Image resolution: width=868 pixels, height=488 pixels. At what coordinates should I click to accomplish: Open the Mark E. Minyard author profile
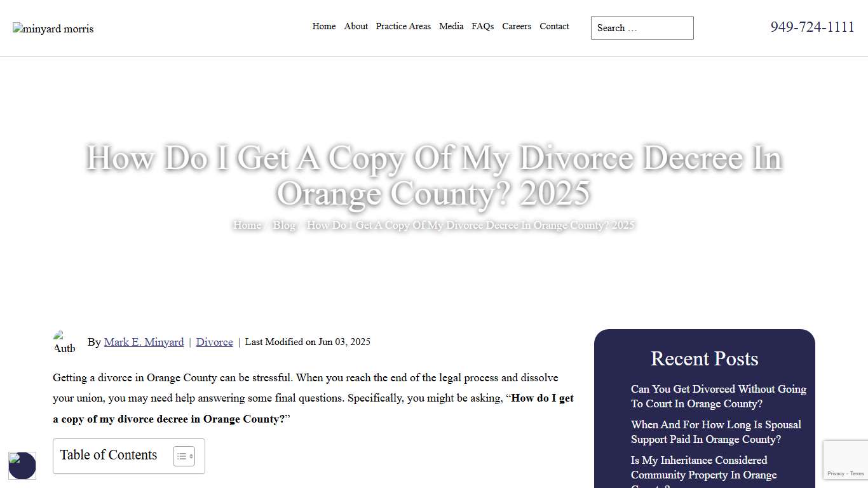144,342
